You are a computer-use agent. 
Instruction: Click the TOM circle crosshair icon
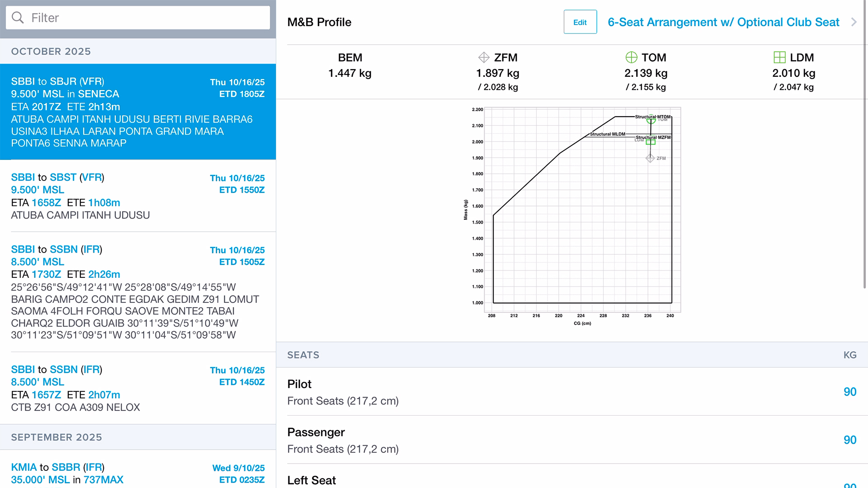coord(631,57)
